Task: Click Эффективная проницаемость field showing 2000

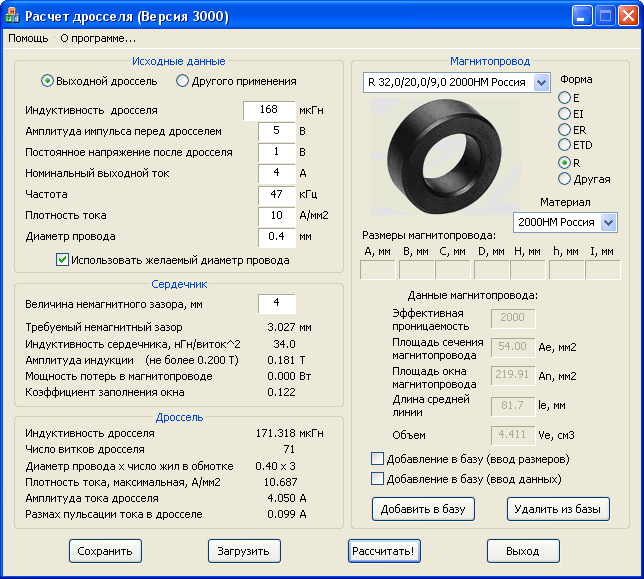Action: pyautogui.click(x=513, y=318)
